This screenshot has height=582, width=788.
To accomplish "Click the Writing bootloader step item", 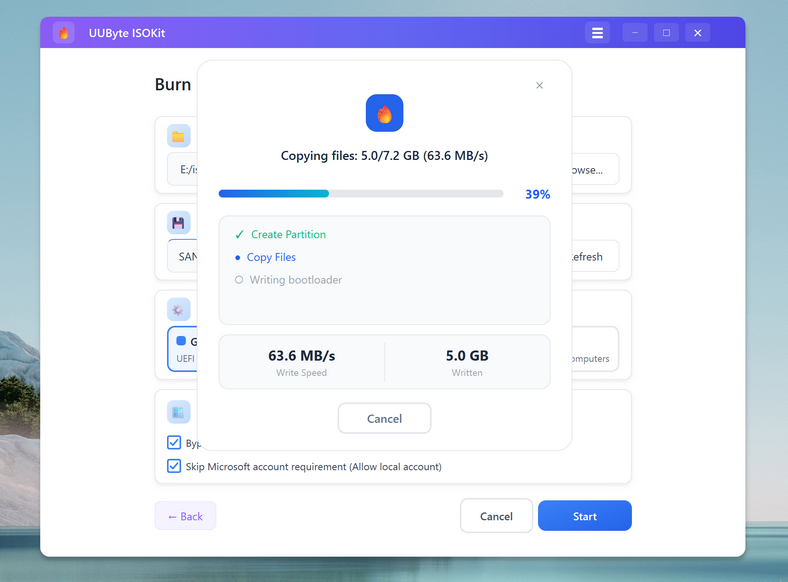I will click(295, 280).
